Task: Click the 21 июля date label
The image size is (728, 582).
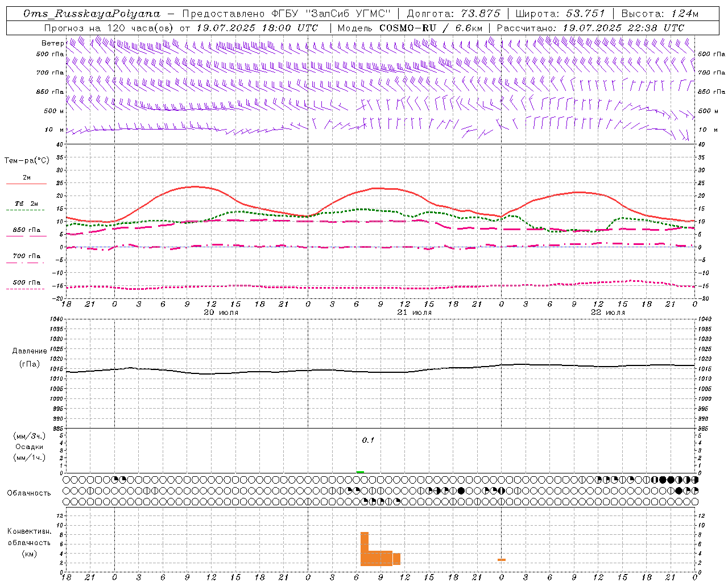Action: point(415,313)
